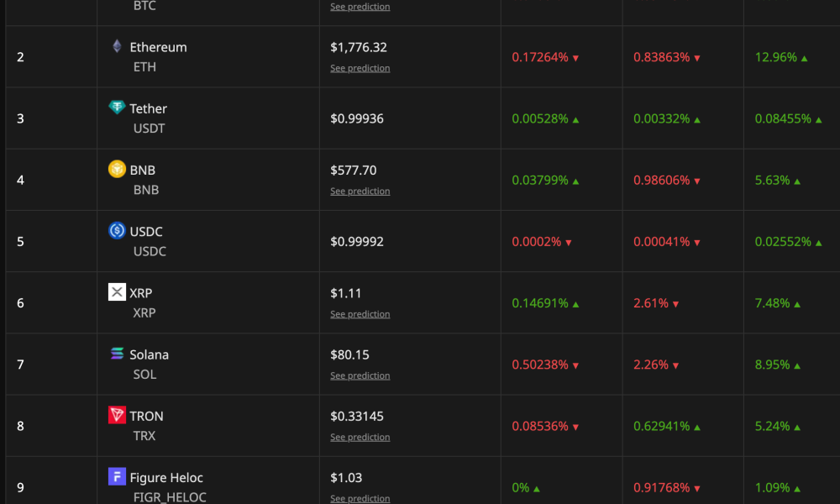This screenshot has height=504, width=840.
Task: Click BNB price $577.70
Action: click(x=353, y=171)
